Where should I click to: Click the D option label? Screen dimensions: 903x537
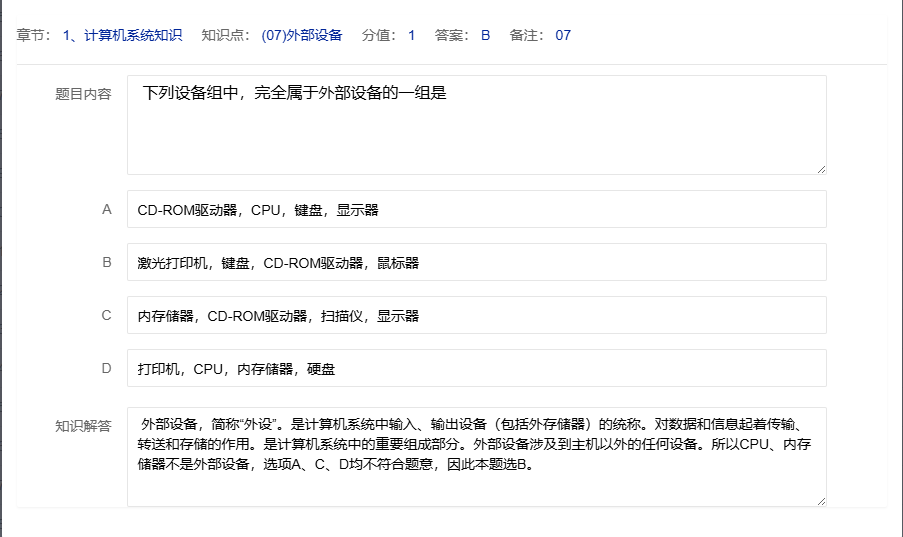(107, 369)
